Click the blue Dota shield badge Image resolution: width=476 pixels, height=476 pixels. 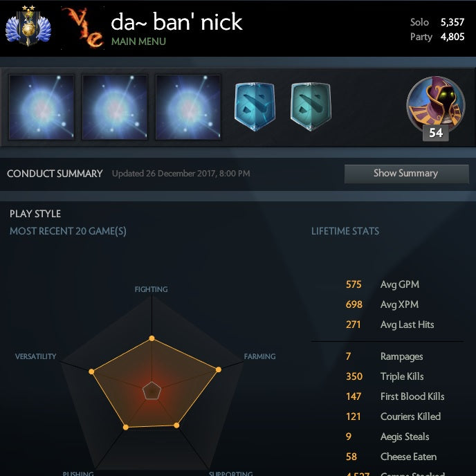click(255, 107)
